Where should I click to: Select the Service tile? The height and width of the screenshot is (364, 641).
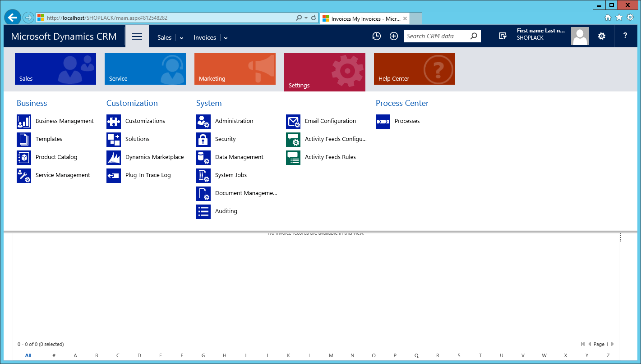click(145, 69)
